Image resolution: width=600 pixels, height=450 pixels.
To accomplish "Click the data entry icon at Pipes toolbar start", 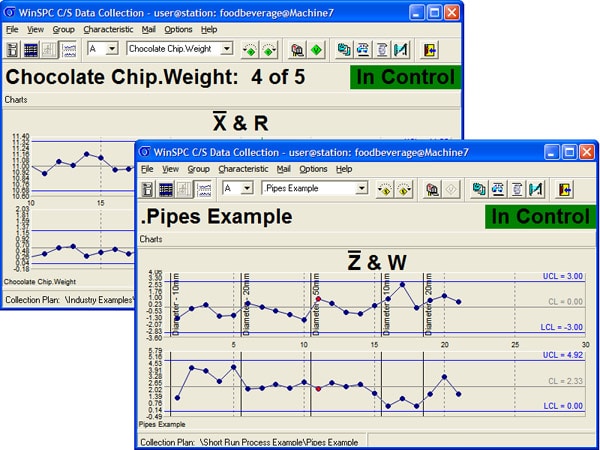I will 148,188.
